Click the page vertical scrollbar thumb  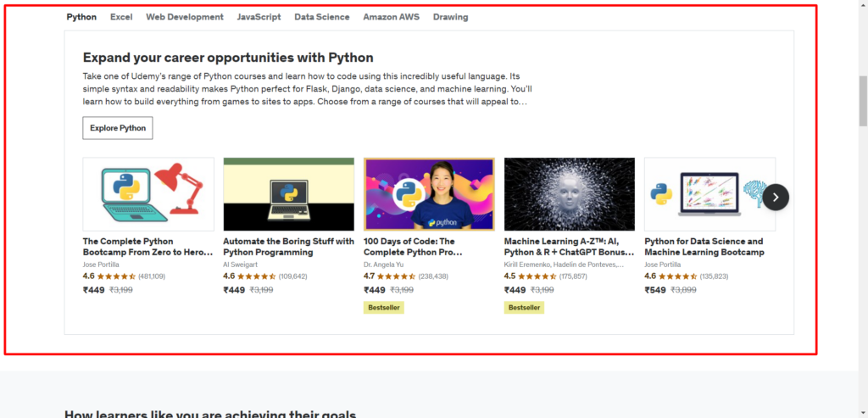pos(863,101)
